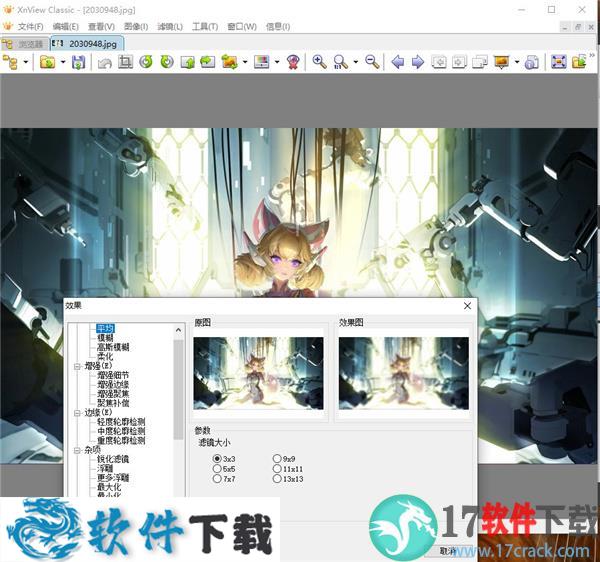Select 增强细节 in the effects tree
The width and height of the screenshot is (600, 562).
pos(113,375)
